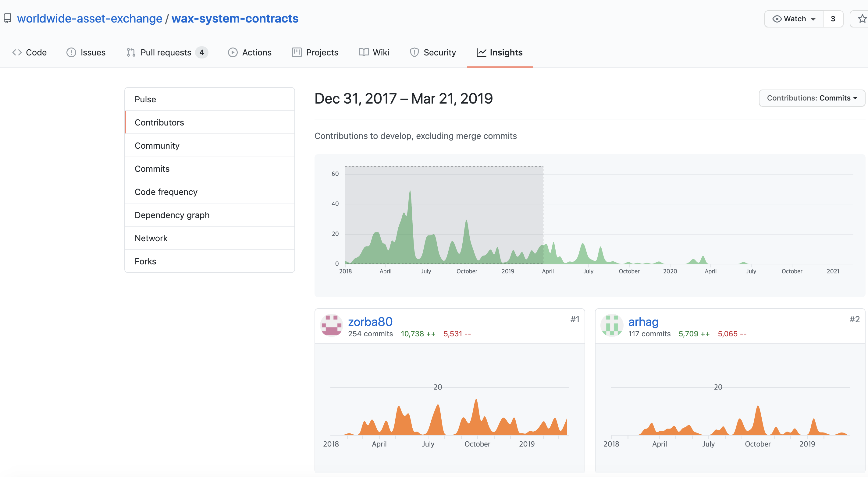Click the Pull requests branch icon
868x477 pixels.
(x=131, y=53)
